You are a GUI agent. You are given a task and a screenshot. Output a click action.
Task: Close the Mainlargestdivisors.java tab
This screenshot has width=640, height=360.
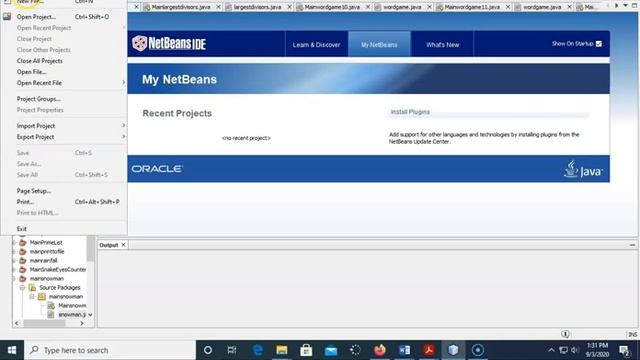click(218, 7)
